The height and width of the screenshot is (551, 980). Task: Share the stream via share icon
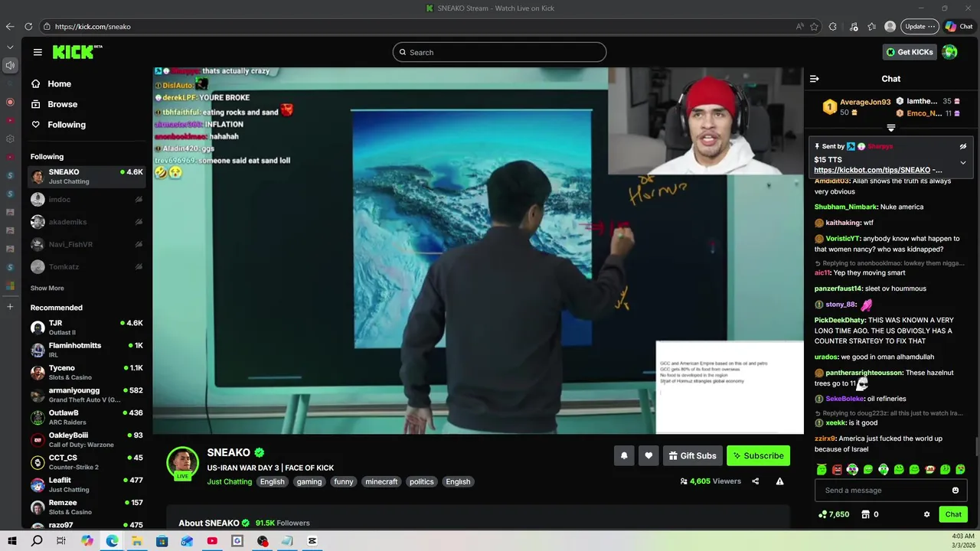[x=756, y=481]
